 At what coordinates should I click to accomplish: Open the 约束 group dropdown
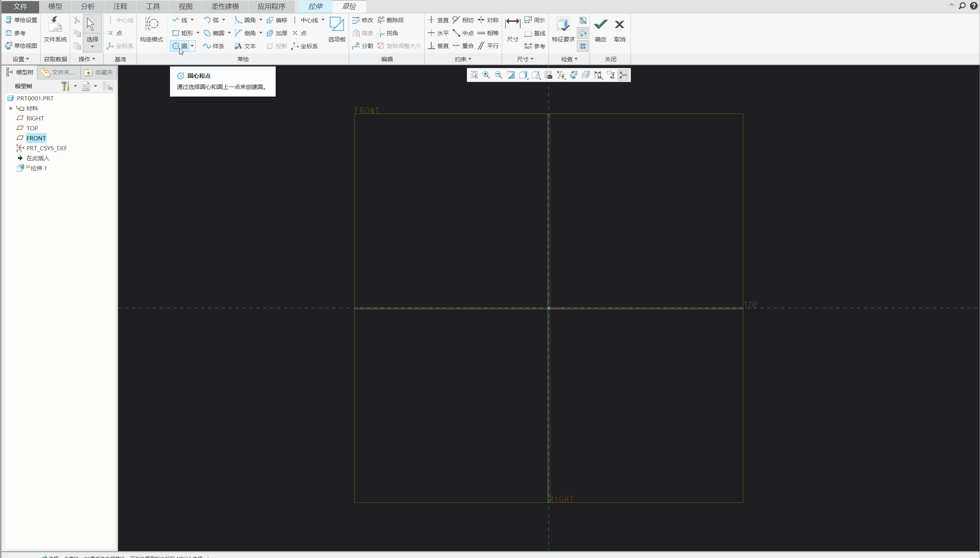(x=463, y=59)
